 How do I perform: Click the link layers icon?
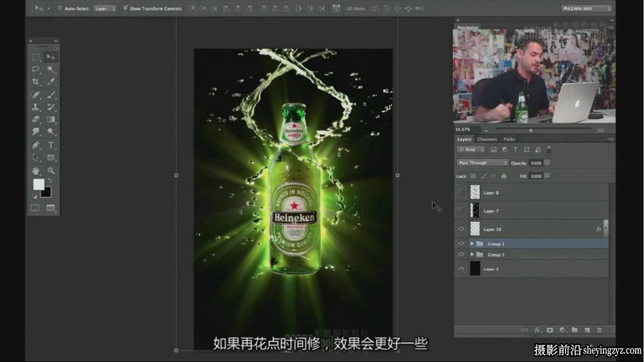pyautogui.click(x=525, y=330)
